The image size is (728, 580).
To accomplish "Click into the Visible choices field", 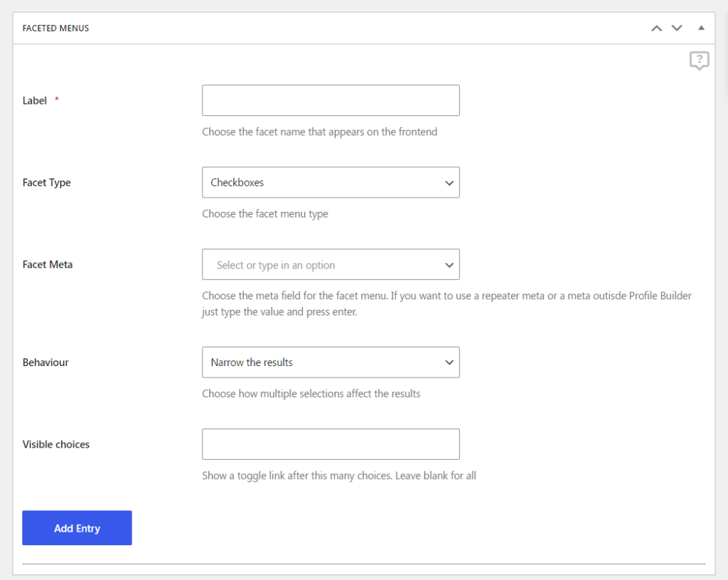I will coord(331,444).
